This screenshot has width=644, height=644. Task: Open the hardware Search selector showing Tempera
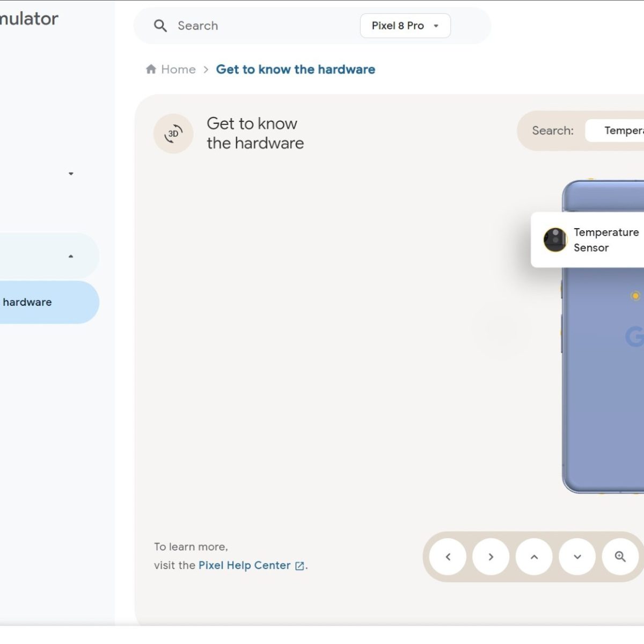pyautogui.click(x=614, y=130)
